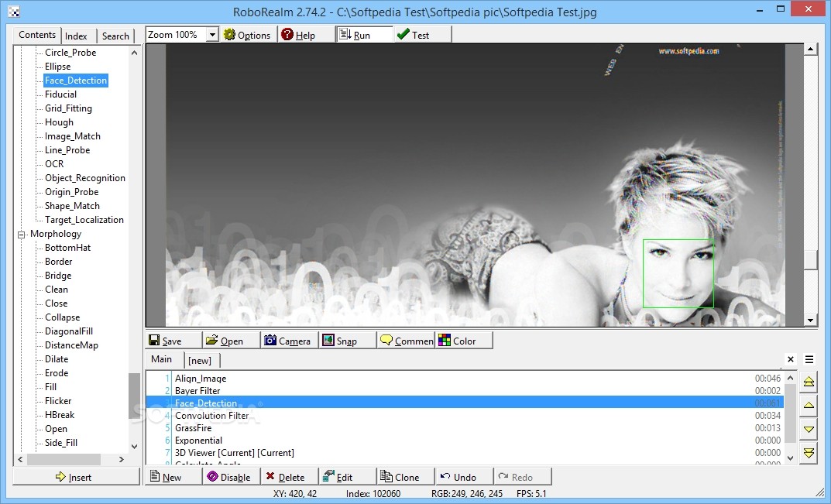Clone the selected module
The image size is (831, 504).
coord(405,477)
